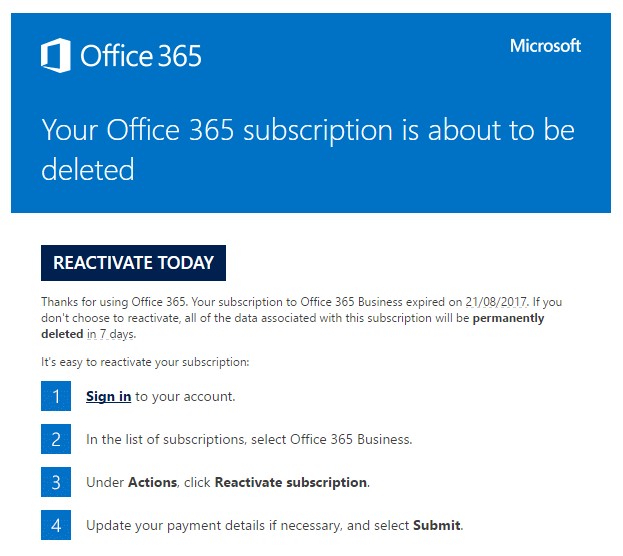Screen dimensions: 623x556
Task: Click the Office 365 wordmark text
Action: tap(141, 56)
